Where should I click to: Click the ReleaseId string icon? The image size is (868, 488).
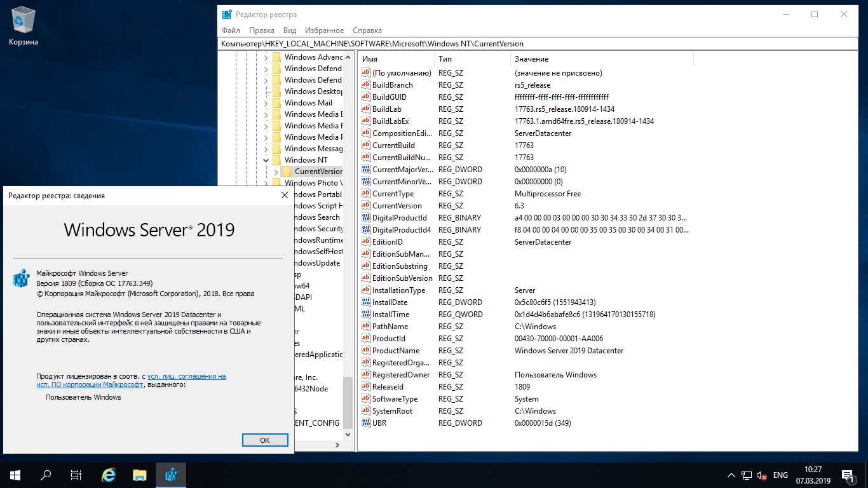coord(365,387)
